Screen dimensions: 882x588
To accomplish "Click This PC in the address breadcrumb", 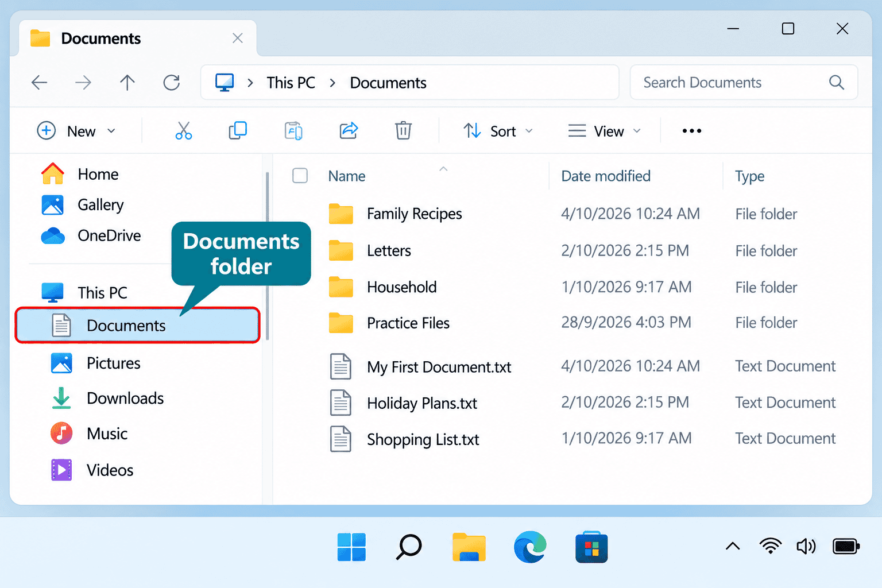I will tap(291, 83).
